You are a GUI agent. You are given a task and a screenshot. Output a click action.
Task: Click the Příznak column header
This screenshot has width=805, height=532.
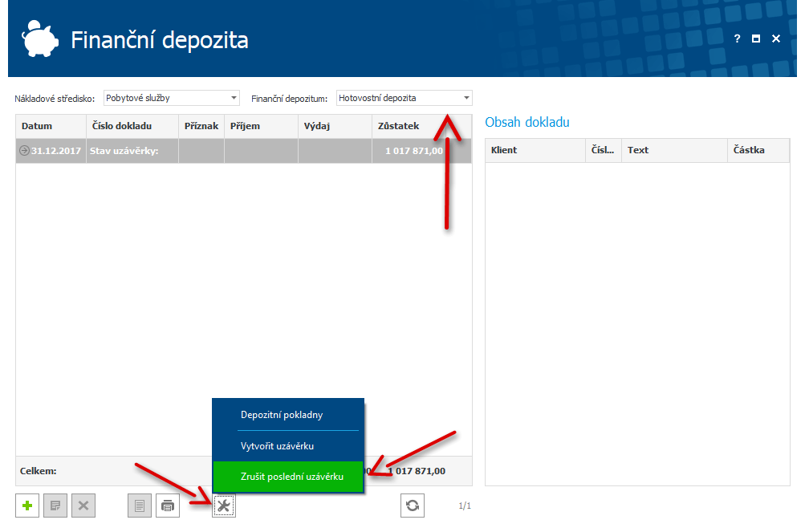201,126
